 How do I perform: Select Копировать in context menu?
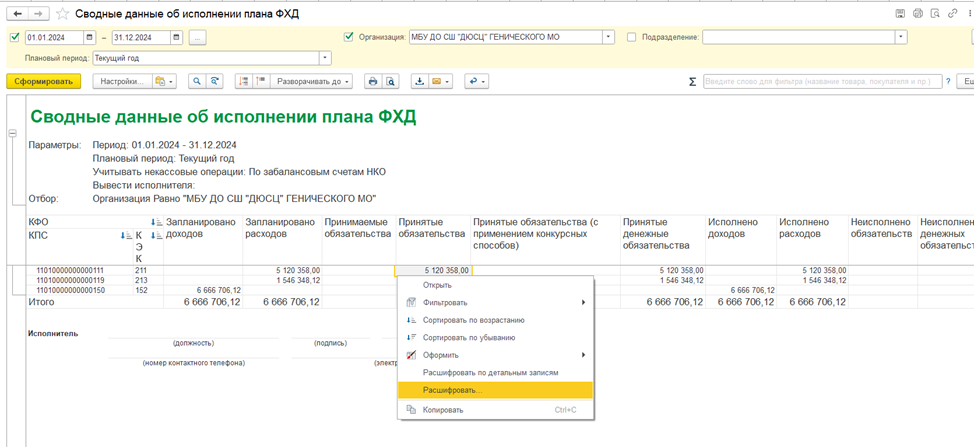point(495,410)
